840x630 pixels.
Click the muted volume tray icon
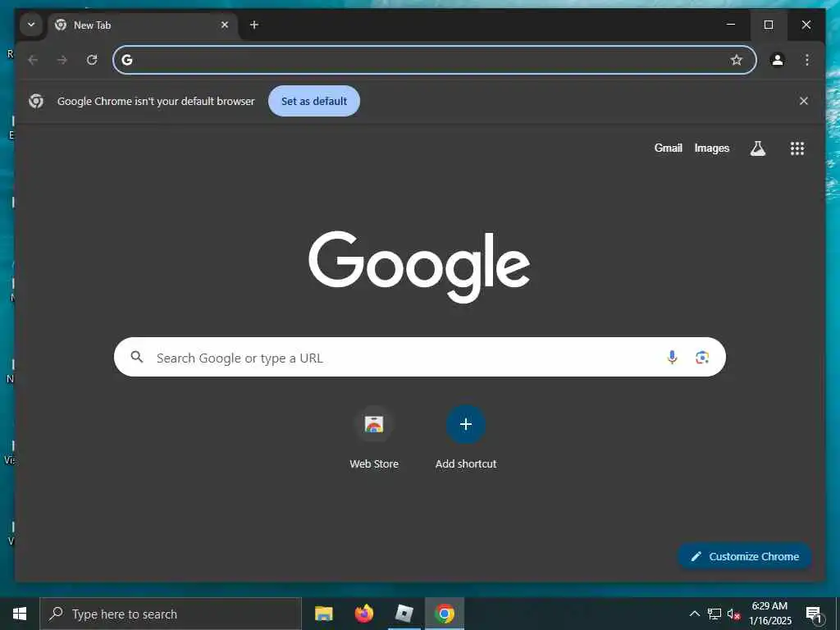(x=734, y=614)
